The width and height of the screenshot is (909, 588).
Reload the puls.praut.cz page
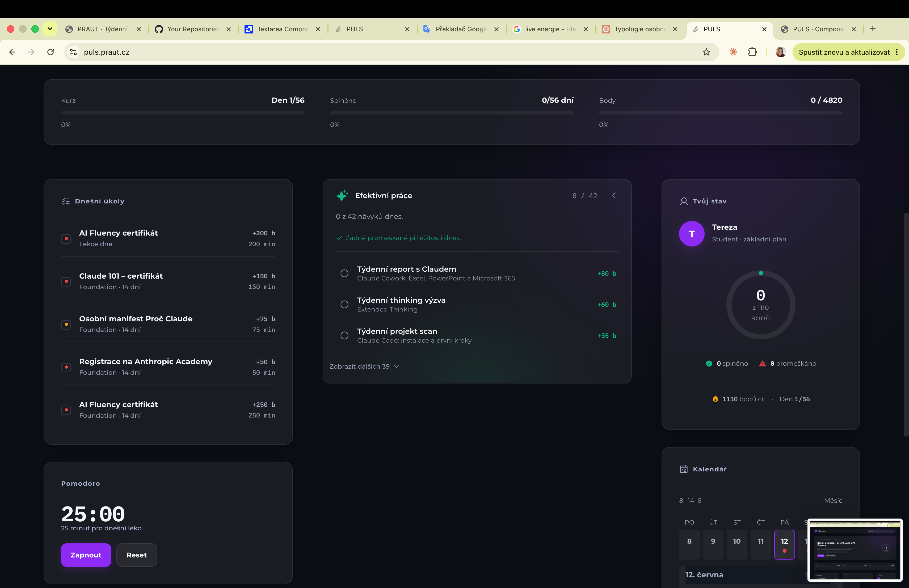pyautogui.click(x=50, y=52)
